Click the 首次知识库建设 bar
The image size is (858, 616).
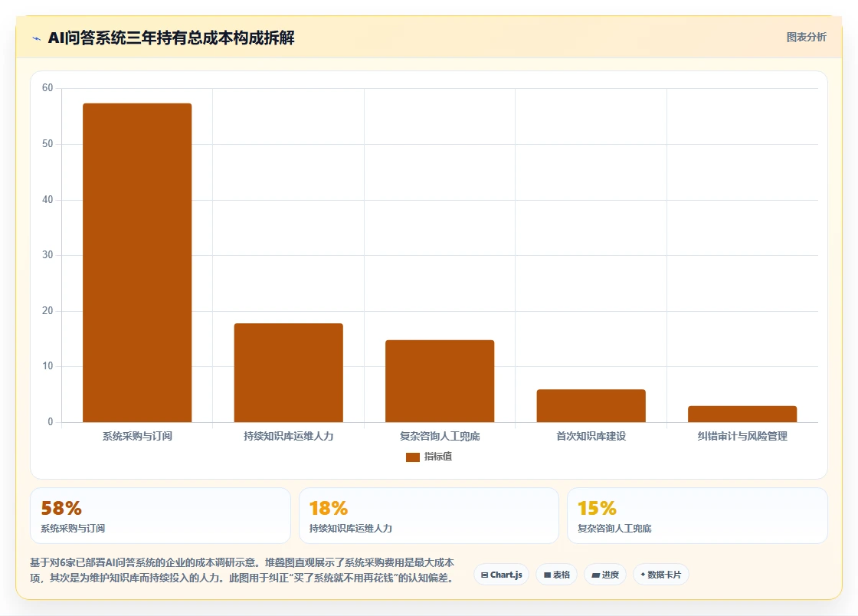(x=591, y=406)
